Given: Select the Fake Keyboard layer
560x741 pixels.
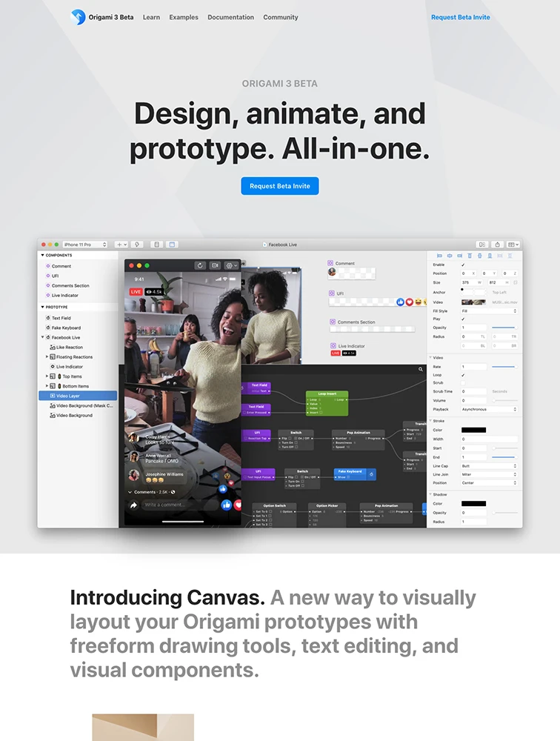Looking at the screenshot, I should (66, 328).
